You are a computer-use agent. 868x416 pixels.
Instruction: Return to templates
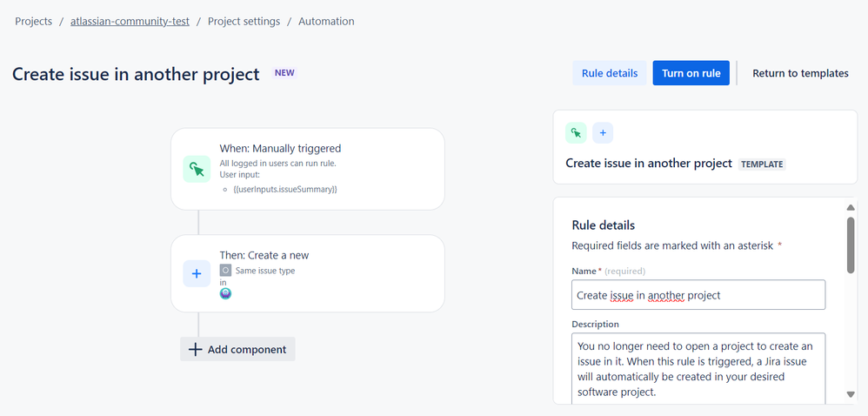(800, 73)
